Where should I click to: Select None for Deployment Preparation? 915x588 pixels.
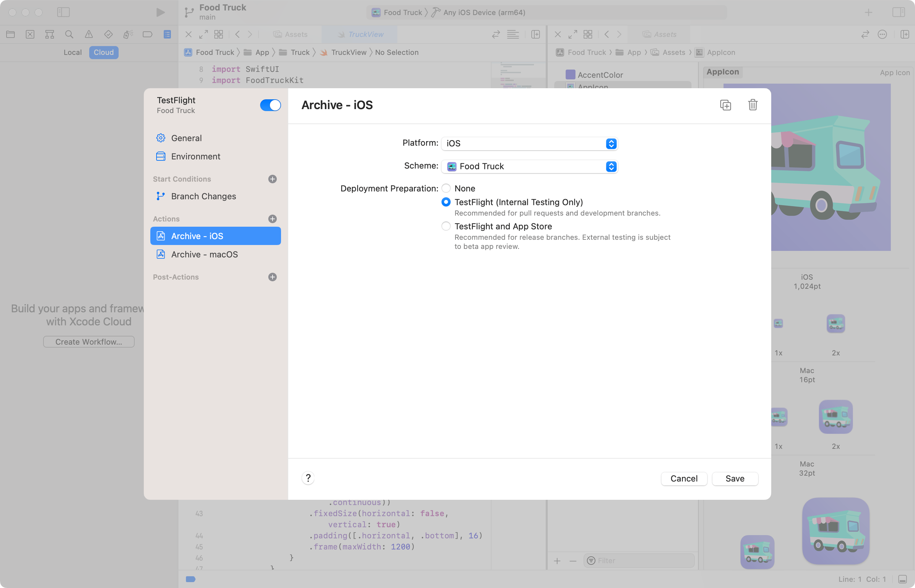[446, 188]
